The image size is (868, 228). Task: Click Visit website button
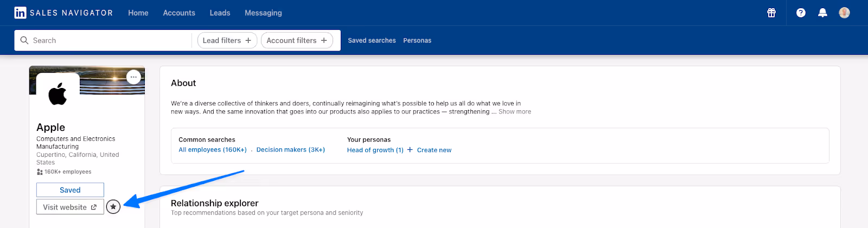pos(70,207)
